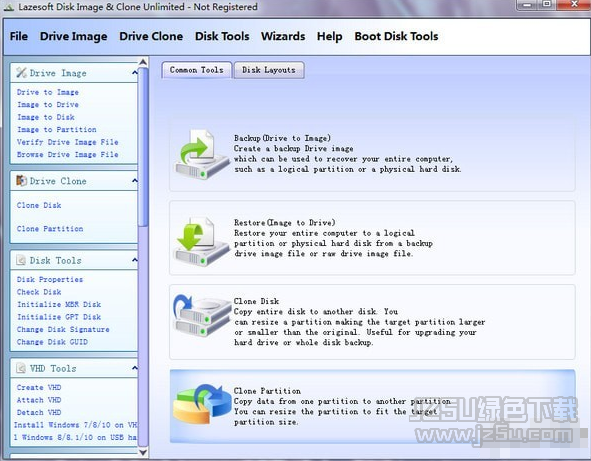Screen dimensions: 591x461
Task: Click the Image to Partition link
Action: point(57,130)
